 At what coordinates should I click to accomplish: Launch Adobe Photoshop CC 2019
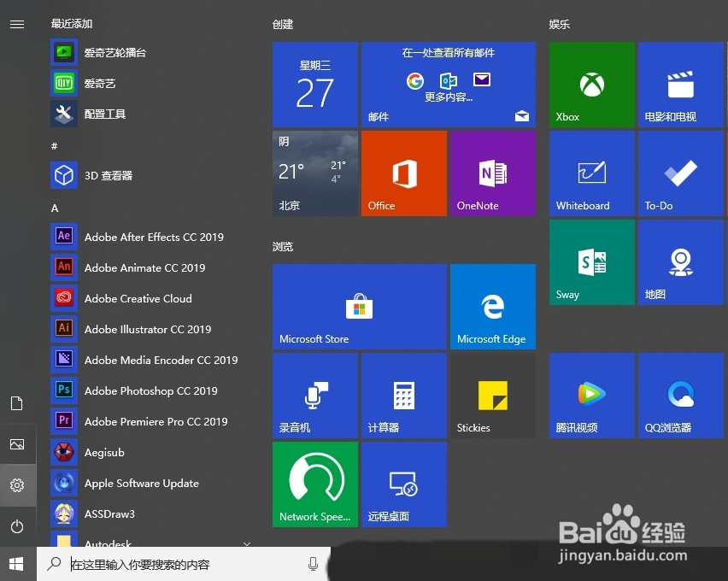click(151, 390)
